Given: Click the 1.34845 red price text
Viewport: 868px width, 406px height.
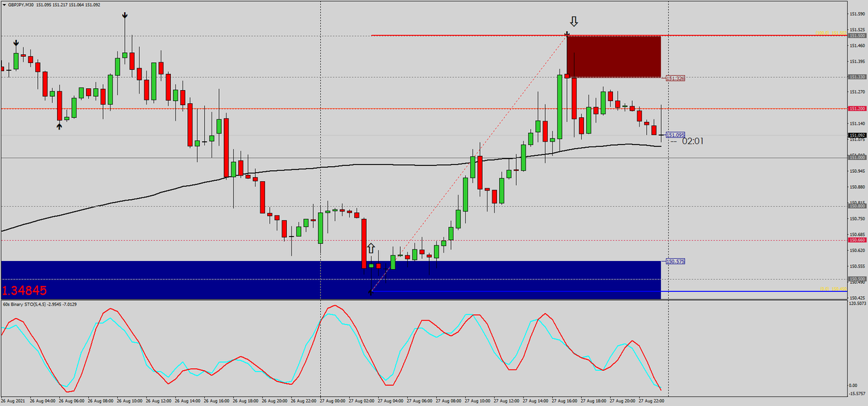Looking at the screenshot, I should [x=23, y=290].
